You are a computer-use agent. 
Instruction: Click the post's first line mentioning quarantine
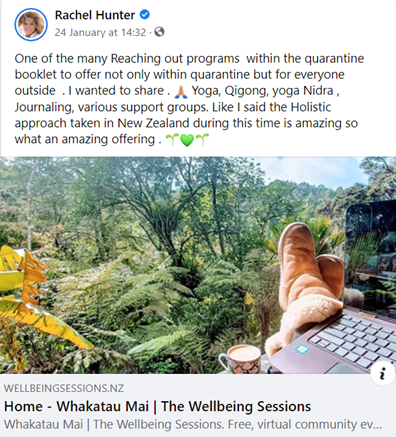coord(189,59)
